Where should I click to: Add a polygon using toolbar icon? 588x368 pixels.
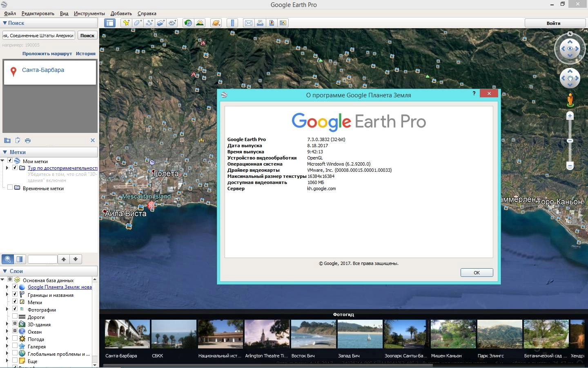[138, 23]
